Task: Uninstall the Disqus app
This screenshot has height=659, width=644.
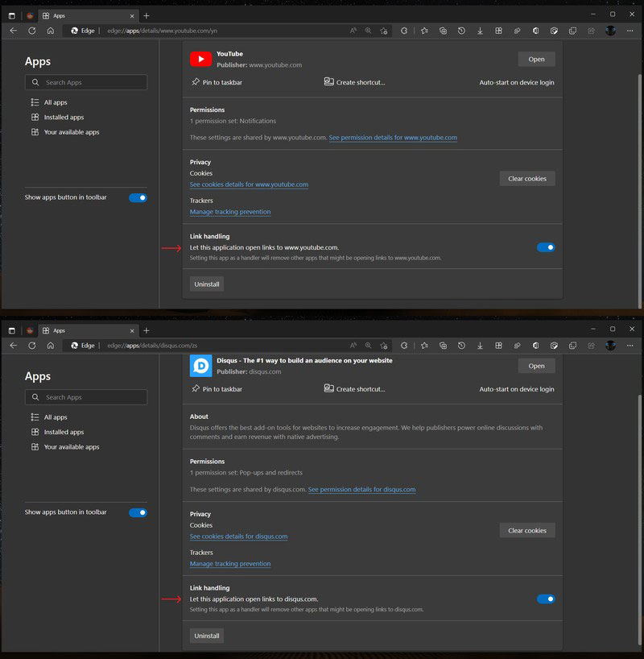Action: click(x=207, y=636)
